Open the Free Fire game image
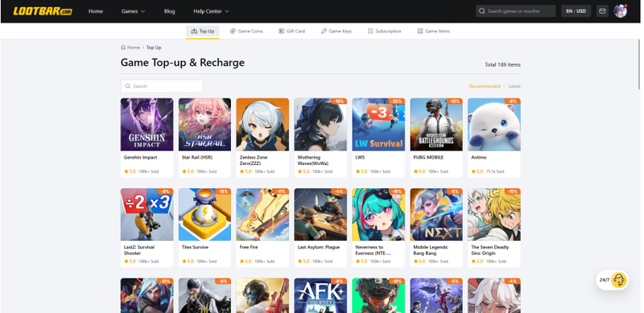 coord(262,214)
